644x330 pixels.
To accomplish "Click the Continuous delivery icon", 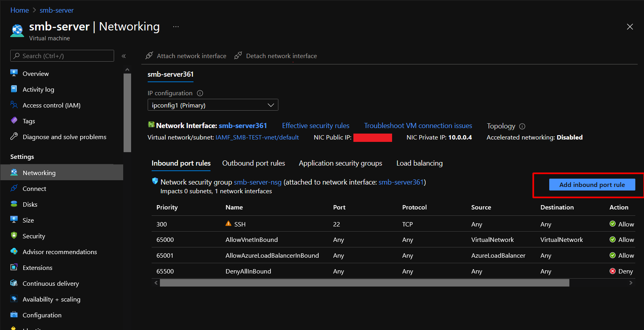I will point(14,283).
